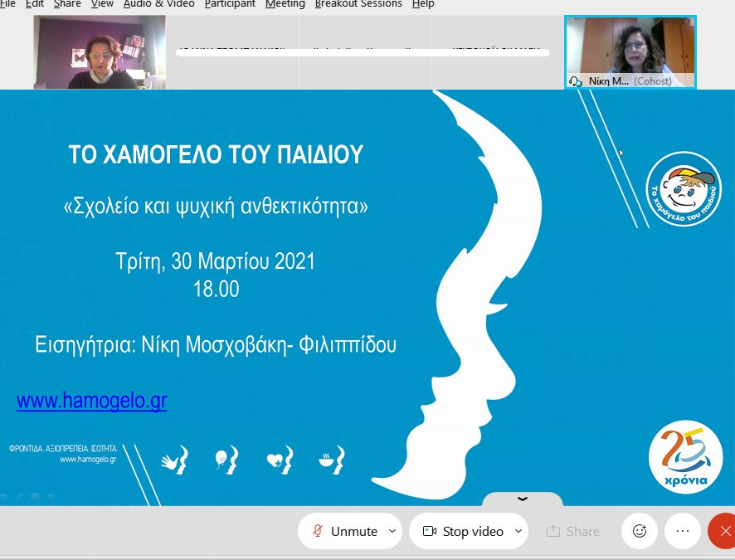The width and height of the screenshot is (735, 560).
Task: Click the heart and face icon on the slide
Action: tap(280, 460)
